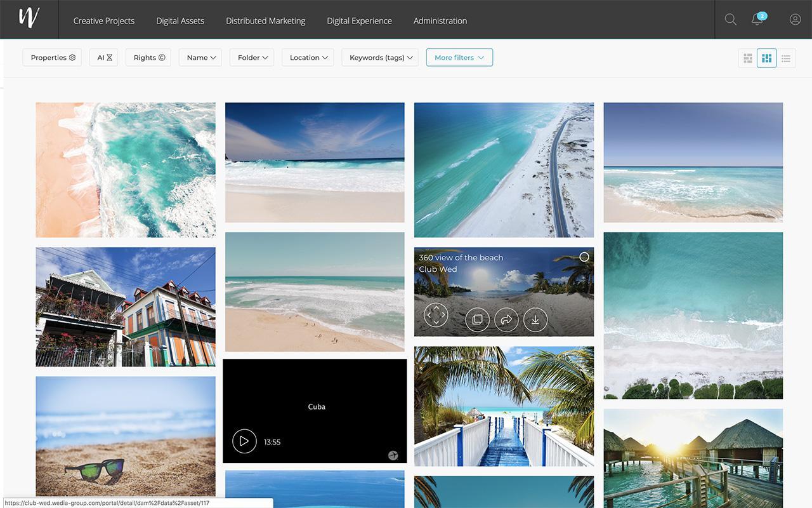Share the Club Wed 360 asset

coord(506,319)
